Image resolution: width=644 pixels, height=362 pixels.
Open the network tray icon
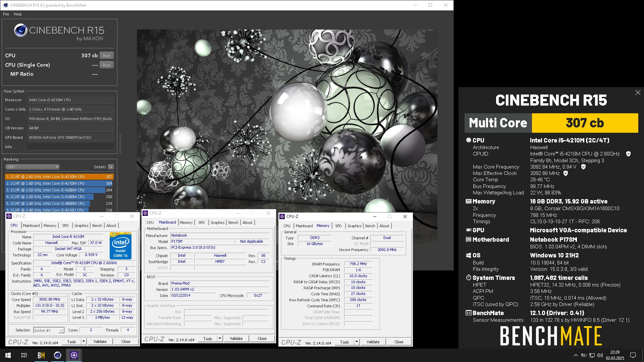(592, 355)
